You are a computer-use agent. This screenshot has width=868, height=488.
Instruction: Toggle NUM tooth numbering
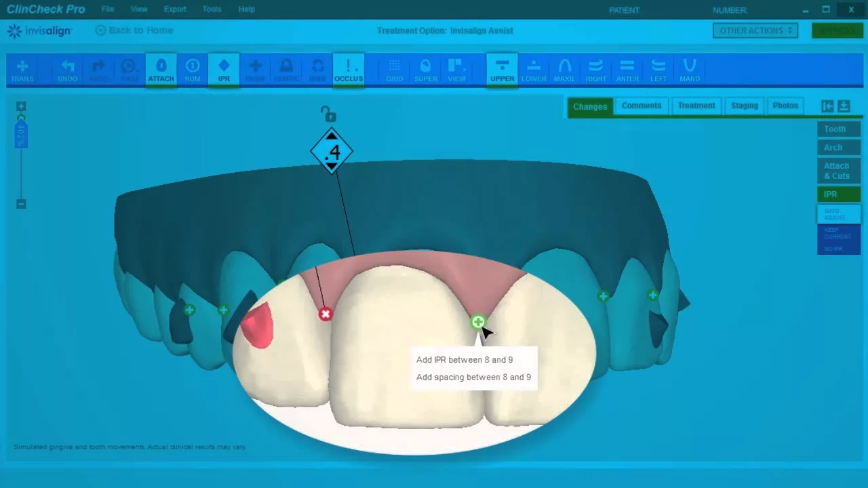coord(193,70)
